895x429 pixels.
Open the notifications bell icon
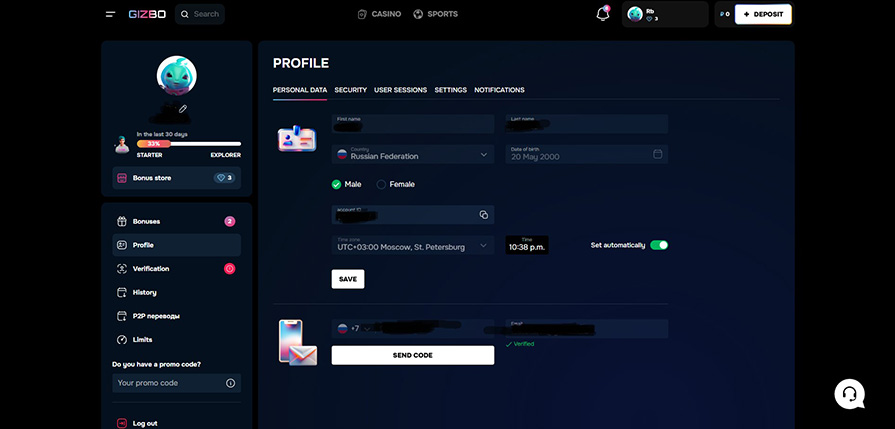coord(602,14)
